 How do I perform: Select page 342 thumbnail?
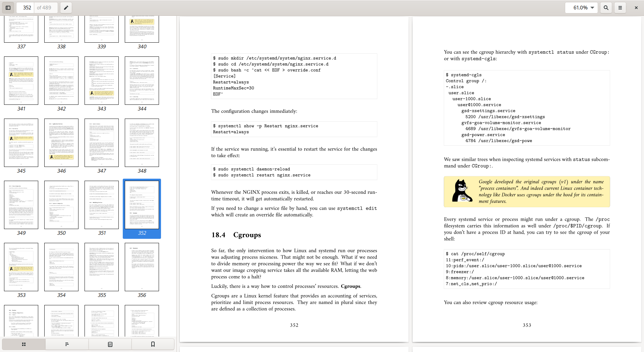[61, 81]
